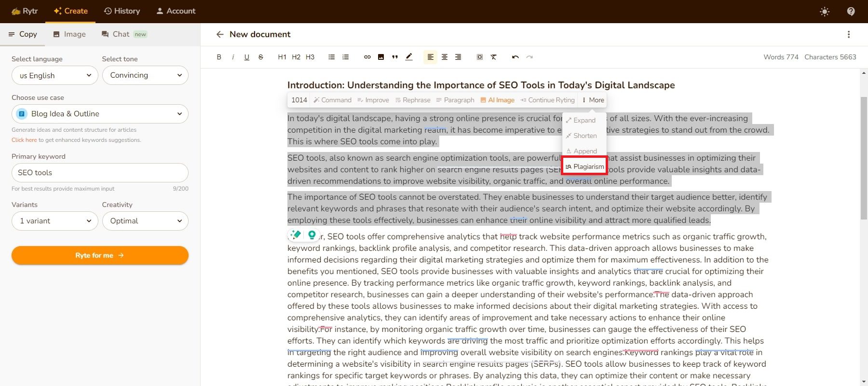
Task: Choose Plagiarism from the More menu
Action: (x=584, y=166)
